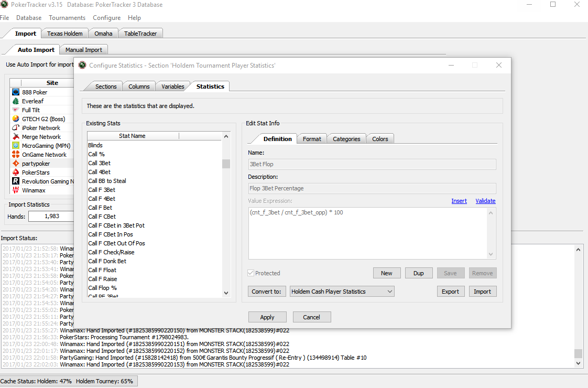
Task: Open the Convert to section dropdown
Action: tap(342, 292)
